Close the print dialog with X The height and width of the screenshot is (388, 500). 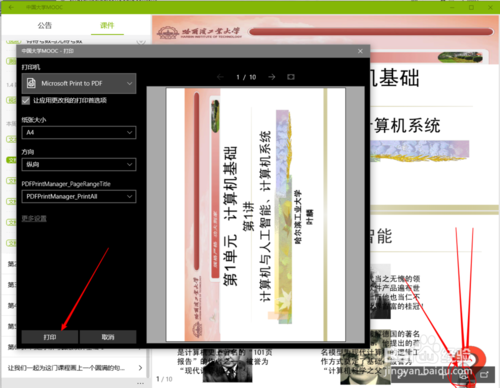coord(360,51)
